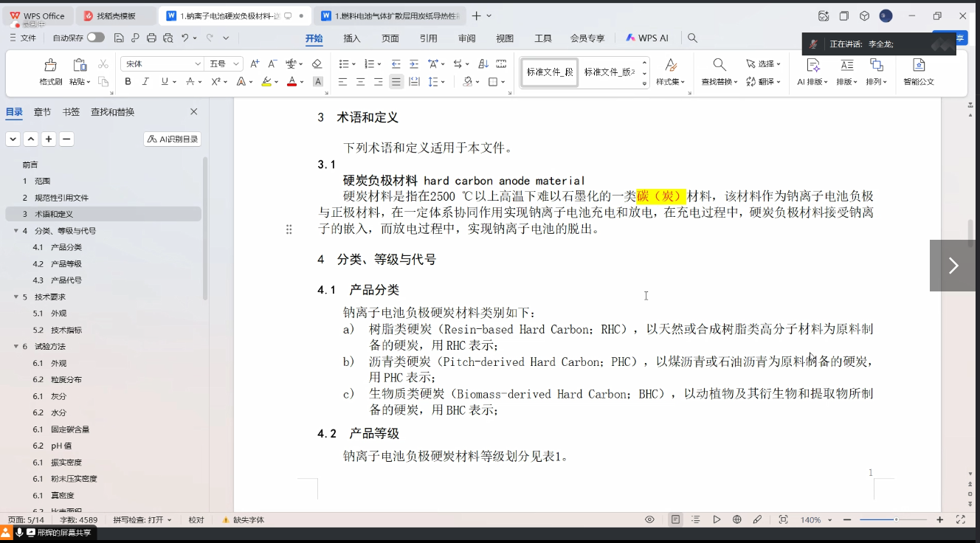Toggle eye protection mode in status bar
The height and width of the screenshot is (543, 980).
(649, 519)
